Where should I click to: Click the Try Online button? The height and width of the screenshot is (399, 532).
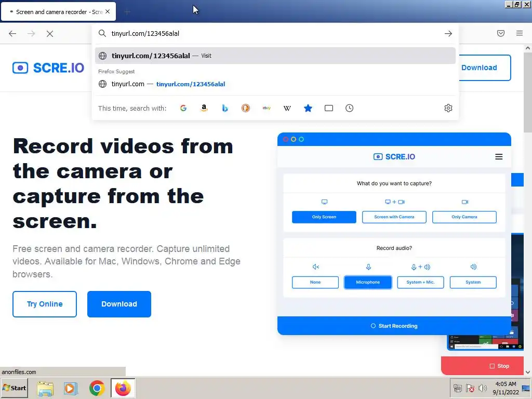(x=45, y=304)
